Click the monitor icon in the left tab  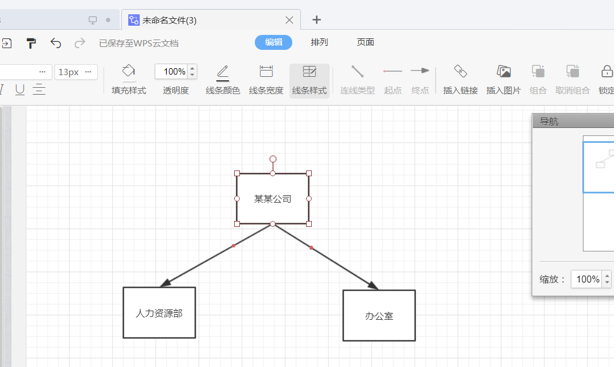pyautogui.click(x=93, y=20)
